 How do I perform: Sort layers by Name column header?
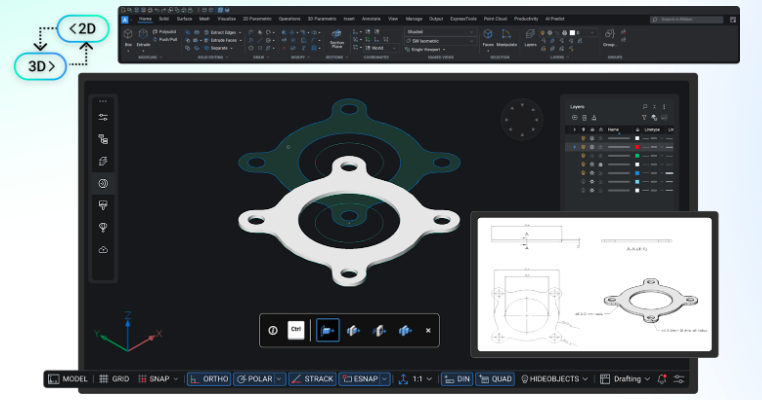(x=613, y=130)
